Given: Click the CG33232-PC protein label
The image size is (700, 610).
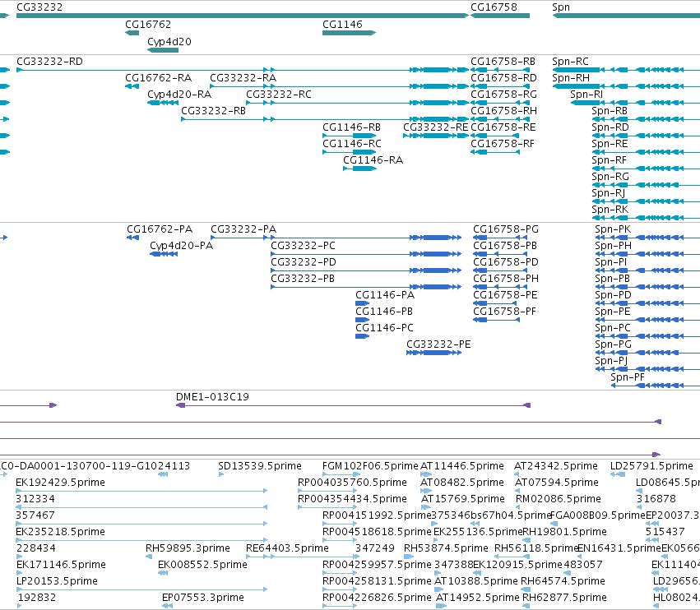Looking at the screenshot, I should pos(303,246).
